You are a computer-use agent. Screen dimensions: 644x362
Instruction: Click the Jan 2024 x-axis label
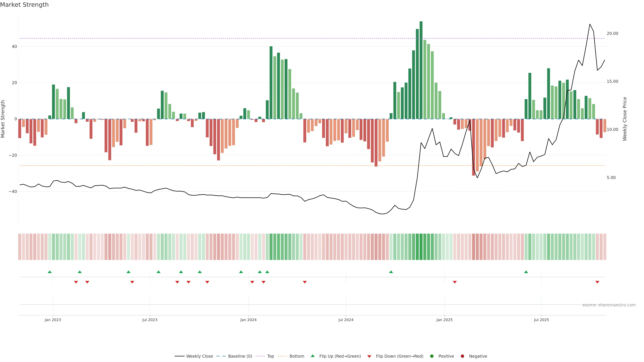pos(248,320)
